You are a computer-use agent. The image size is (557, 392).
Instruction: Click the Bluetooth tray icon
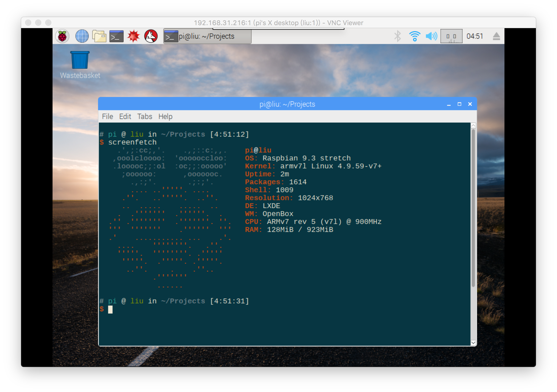[x=397, y=36]
